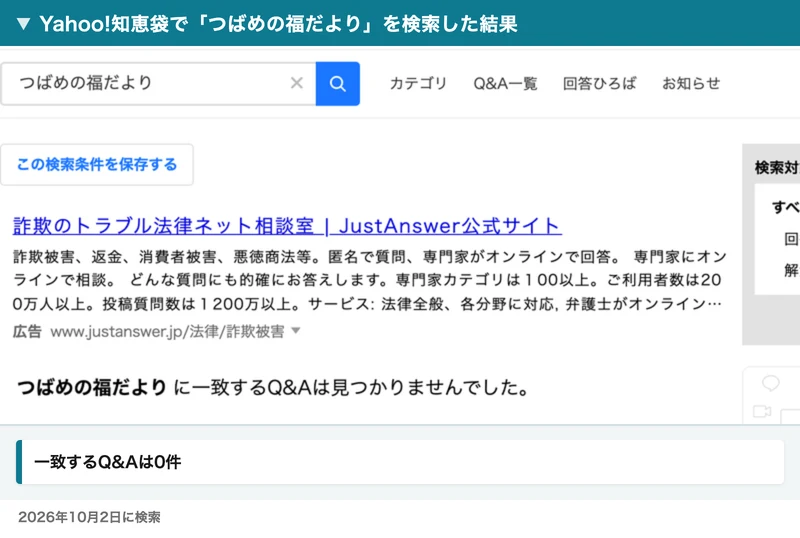Click the video camera icon on right
The width and height of the screenshot is (800, 538).
click(x=762, y=411)
